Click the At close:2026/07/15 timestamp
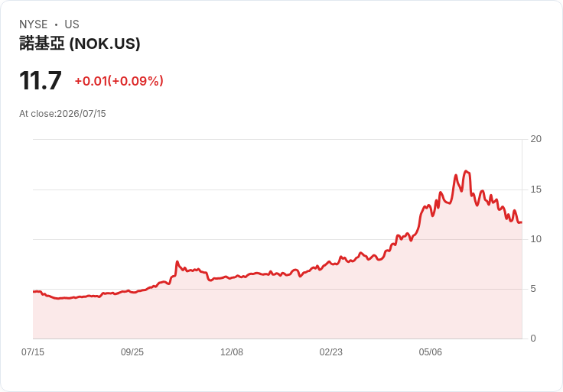The image size is (563, 392). pos(63,114)
